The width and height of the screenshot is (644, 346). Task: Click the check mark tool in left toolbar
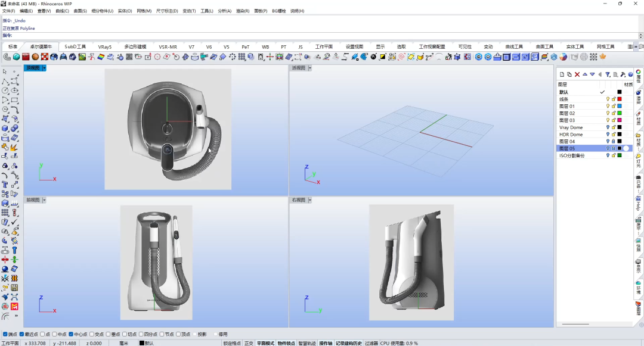pos(14,222)
